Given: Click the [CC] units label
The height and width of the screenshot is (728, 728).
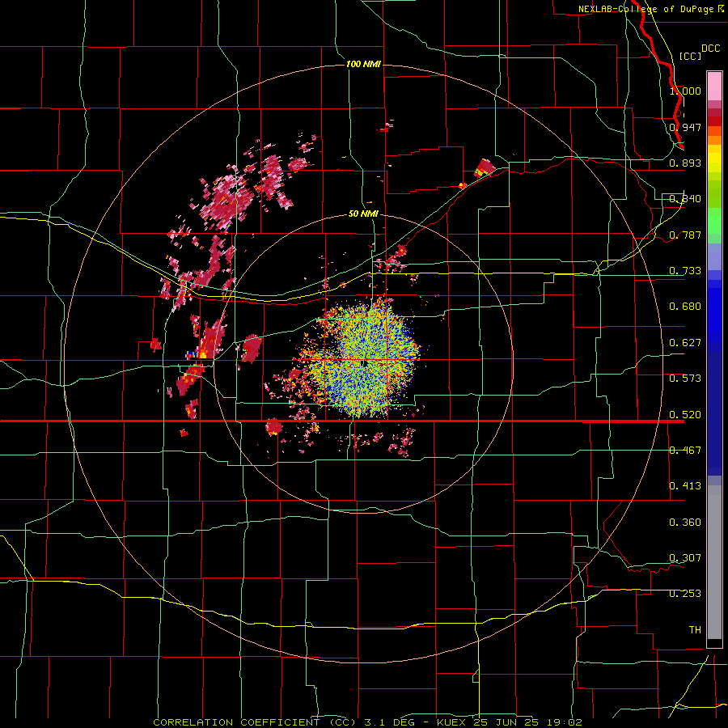Looking at the screenshot, I should pyautogui.click(x=691, y=56).
